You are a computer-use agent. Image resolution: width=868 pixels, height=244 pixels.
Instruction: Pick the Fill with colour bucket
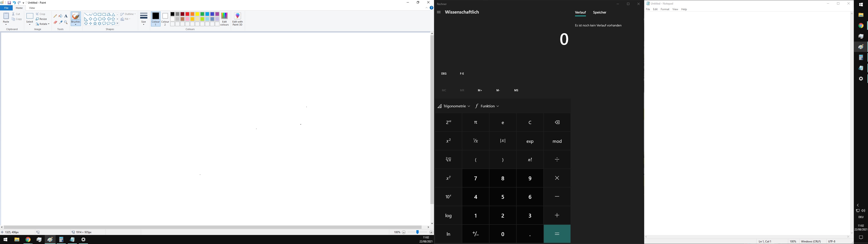[61, 16]
